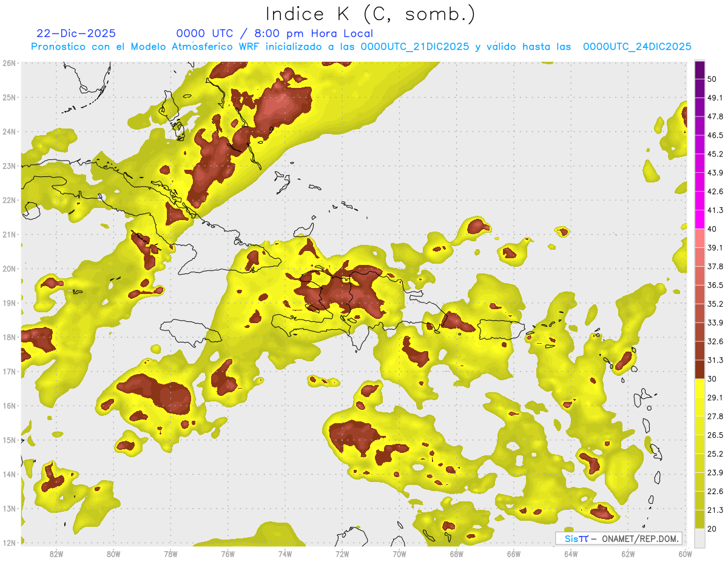Click the "22N" latitude label
The image size is (728, 562).
click(9, 200)
